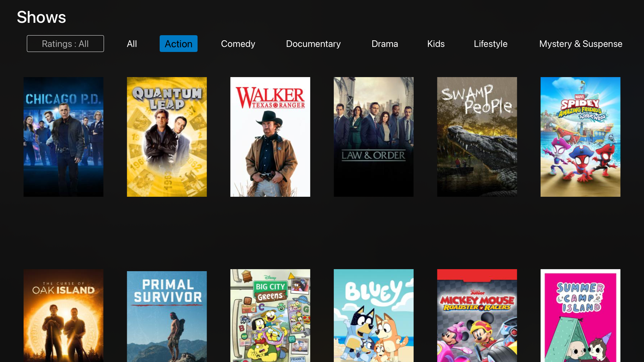Switch to the Lifestyle genre tab

(x=491, y=44)
